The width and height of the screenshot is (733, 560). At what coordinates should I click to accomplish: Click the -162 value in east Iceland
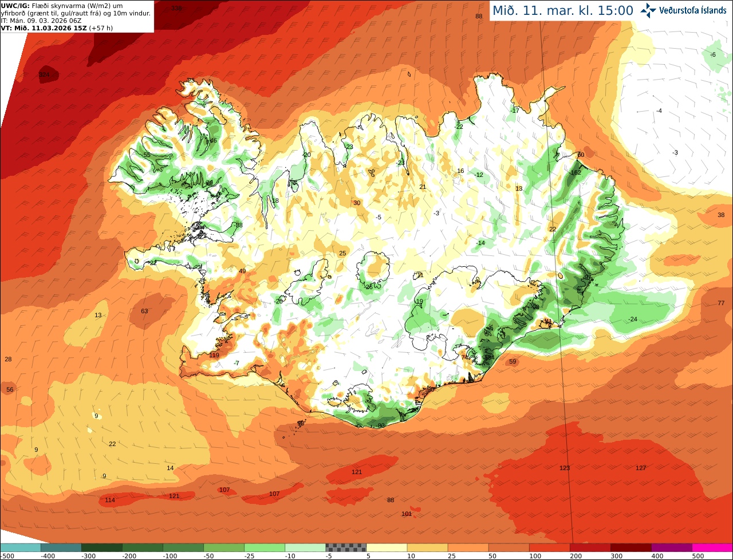(575, 172)
